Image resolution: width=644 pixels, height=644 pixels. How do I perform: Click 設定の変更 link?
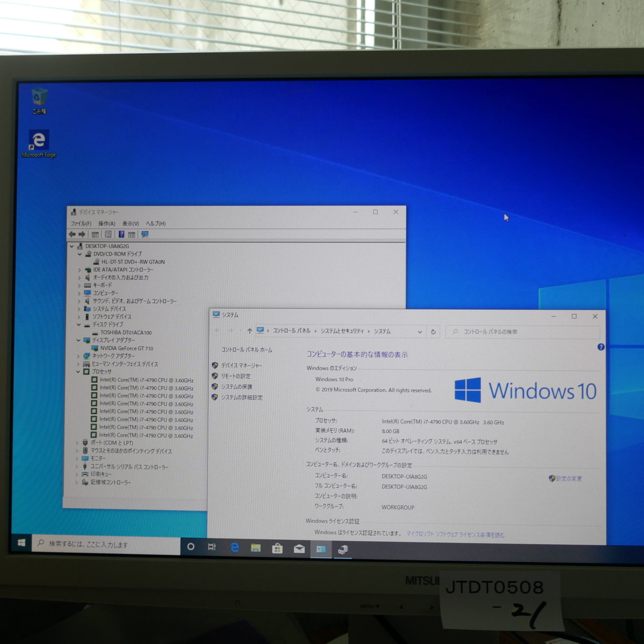(569, 479)
